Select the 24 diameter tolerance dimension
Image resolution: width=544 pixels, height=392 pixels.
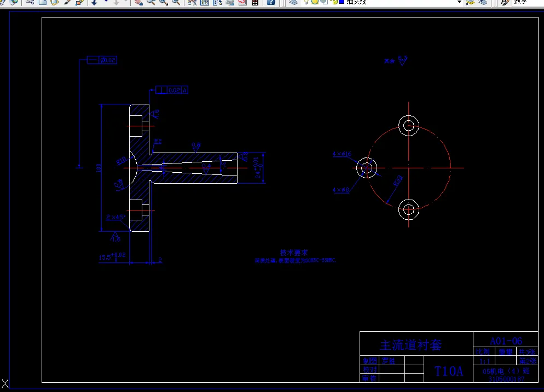tap(258, 168)
